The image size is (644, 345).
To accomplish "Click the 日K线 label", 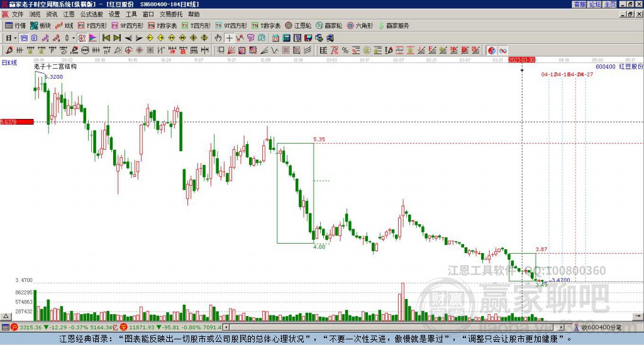I will (x=9, y=63).
